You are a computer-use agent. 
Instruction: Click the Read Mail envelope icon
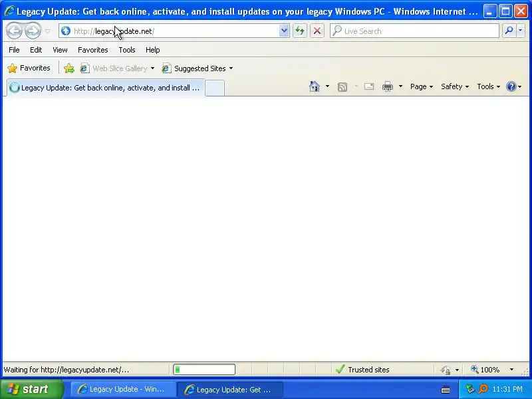coord(369,86)
